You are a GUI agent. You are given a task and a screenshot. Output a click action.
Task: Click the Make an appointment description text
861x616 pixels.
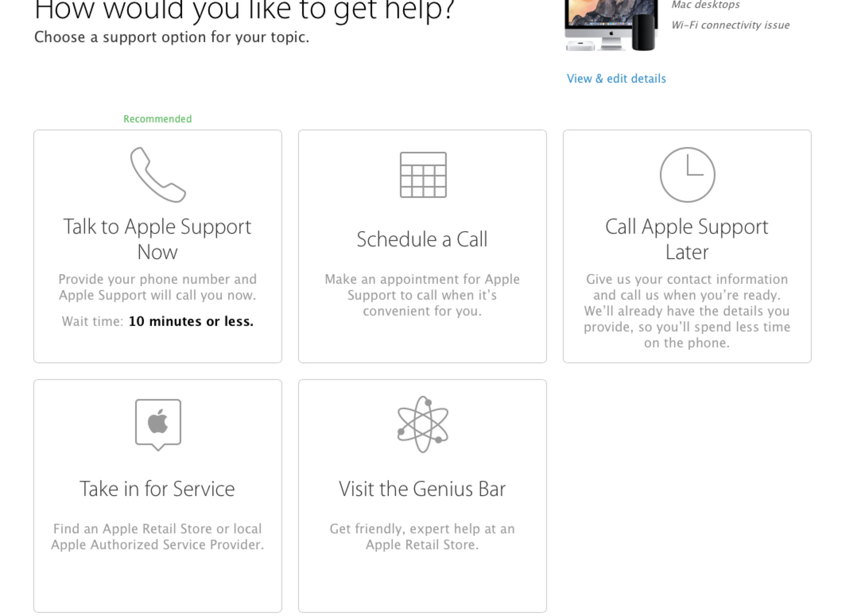click(x=422, y=295)
